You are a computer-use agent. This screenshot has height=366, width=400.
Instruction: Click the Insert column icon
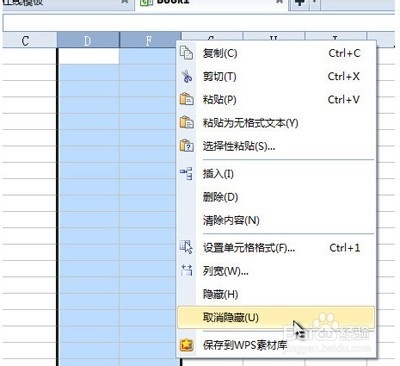[186, 174]
